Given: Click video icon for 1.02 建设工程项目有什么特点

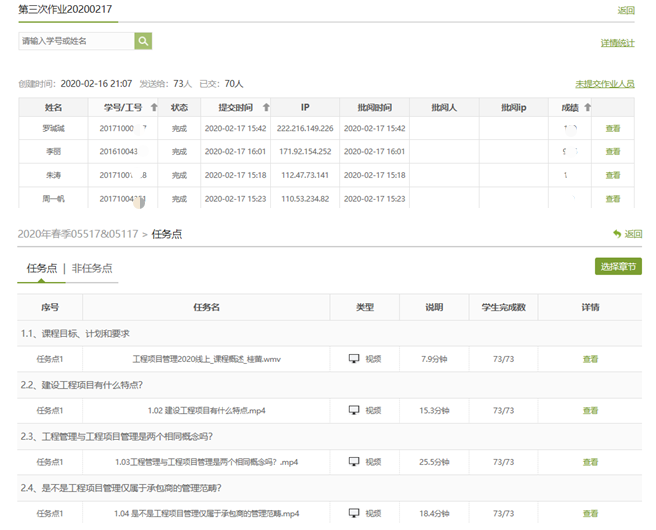Looking at the screenshot, I should [x=353, y=410].
